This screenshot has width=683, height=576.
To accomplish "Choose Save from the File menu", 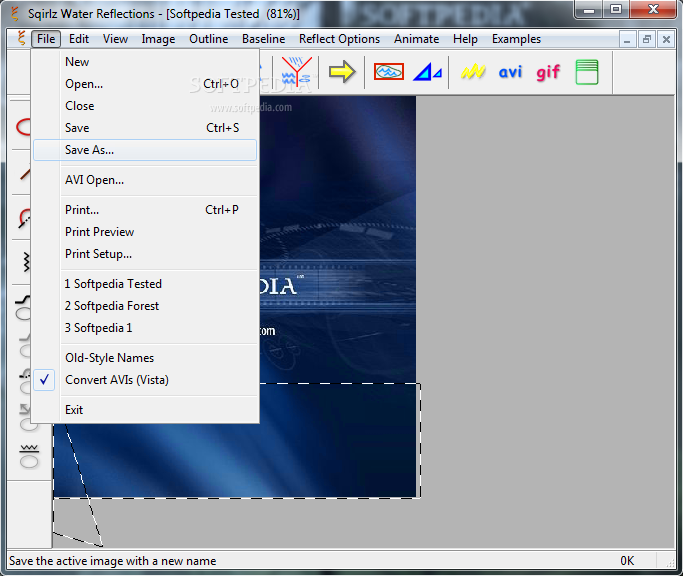I will pyautogui.click(x=145, y=128).
